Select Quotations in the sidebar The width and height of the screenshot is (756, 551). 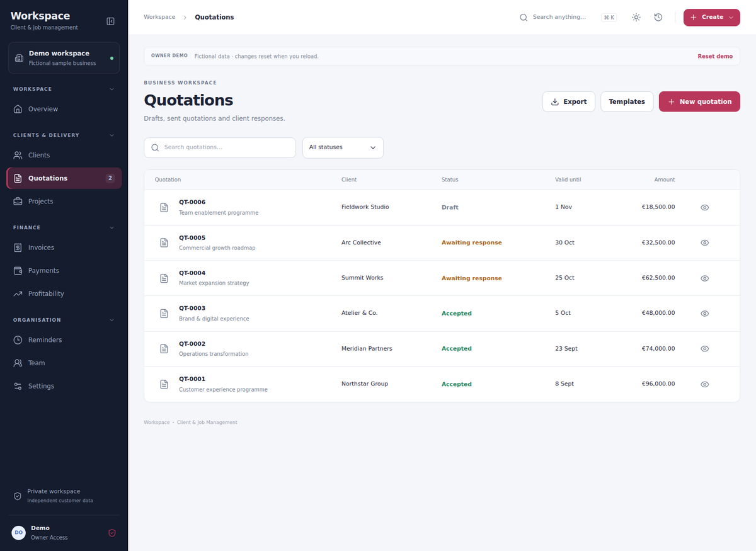[64, 178]
